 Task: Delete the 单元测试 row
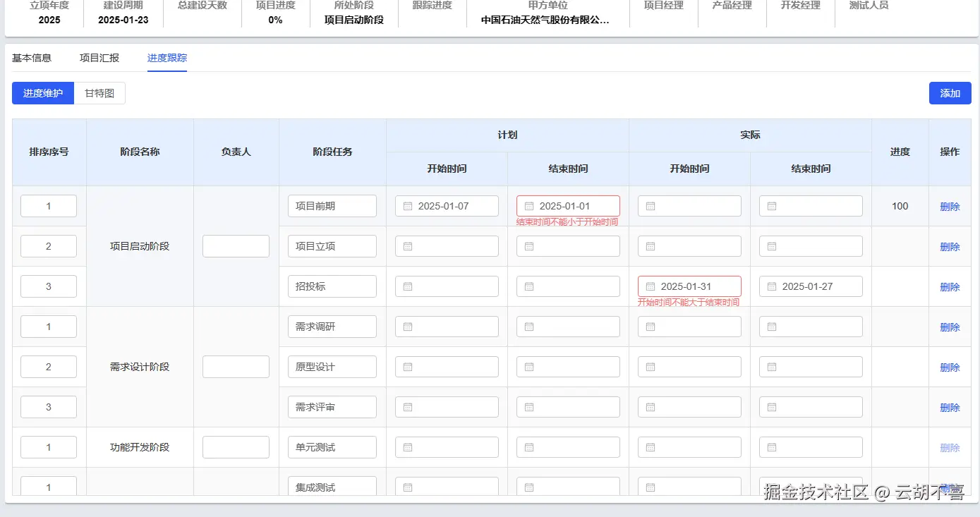[x=950, y=448]
